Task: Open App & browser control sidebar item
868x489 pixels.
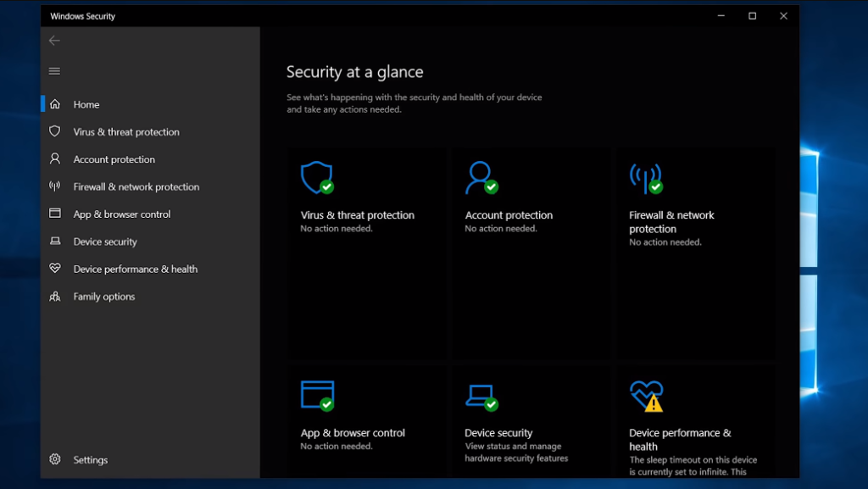Action: point(150,214)
